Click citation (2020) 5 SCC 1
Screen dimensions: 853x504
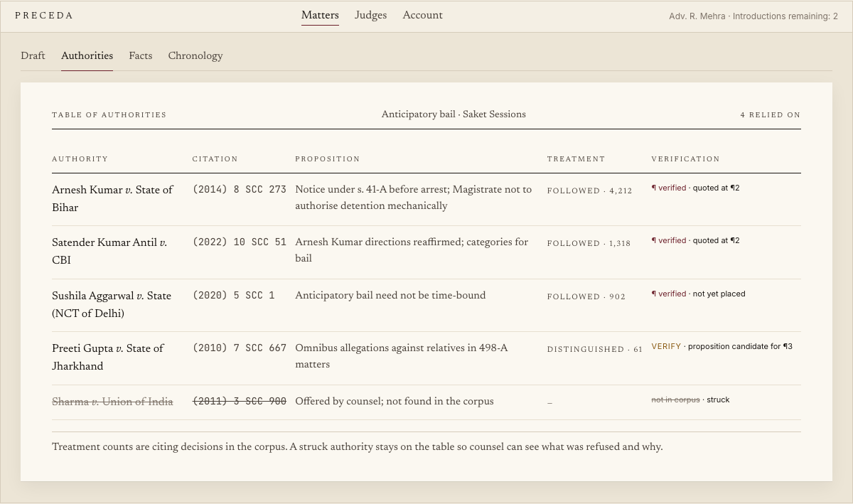click(234, 296)
